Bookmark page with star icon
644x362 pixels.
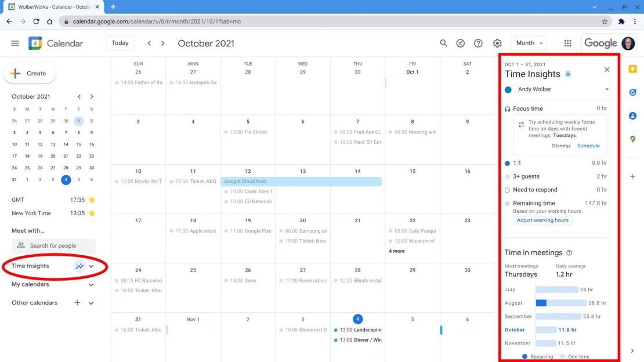(x=605, y=21)
